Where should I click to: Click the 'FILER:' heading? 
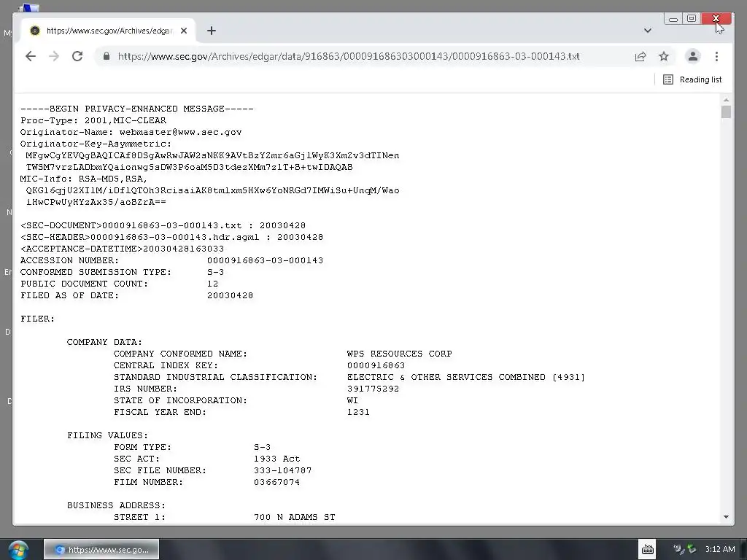(x=38, y=319)
